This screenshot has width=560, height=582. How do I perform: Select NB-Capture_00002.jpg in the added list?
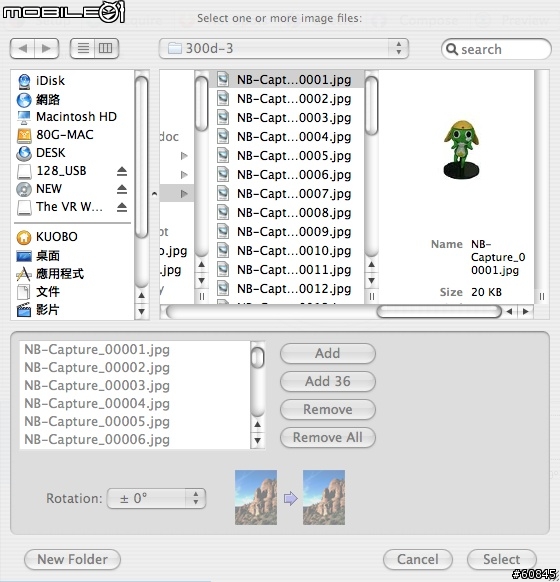click(135, 367)
